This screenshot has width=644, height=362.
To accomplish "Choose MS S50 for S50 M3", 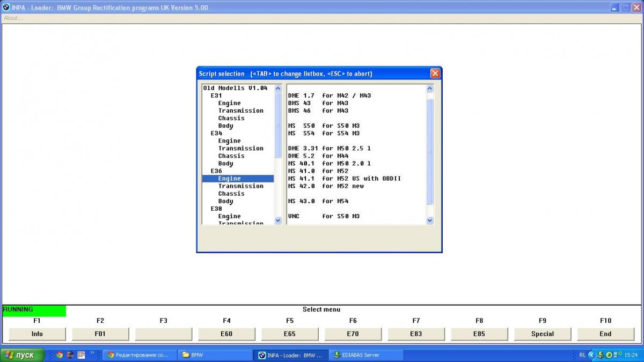I will coord(324,125).
